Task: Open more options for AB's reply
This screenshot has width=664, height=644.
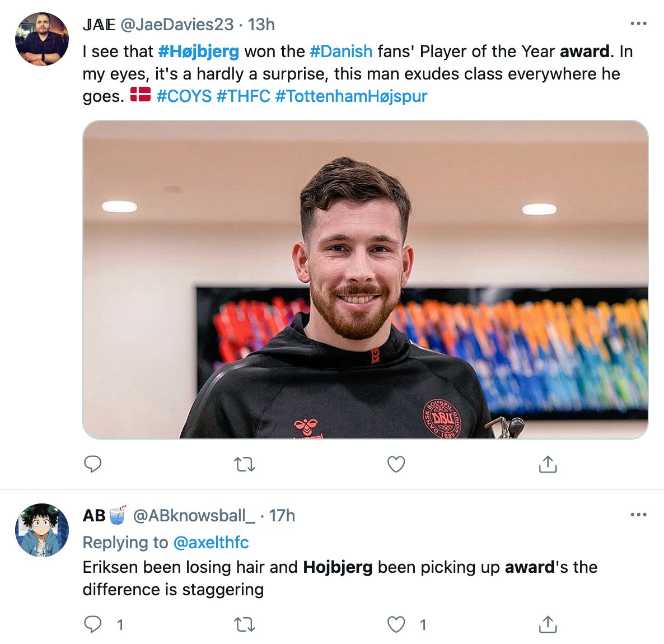Action: (638, 514)
